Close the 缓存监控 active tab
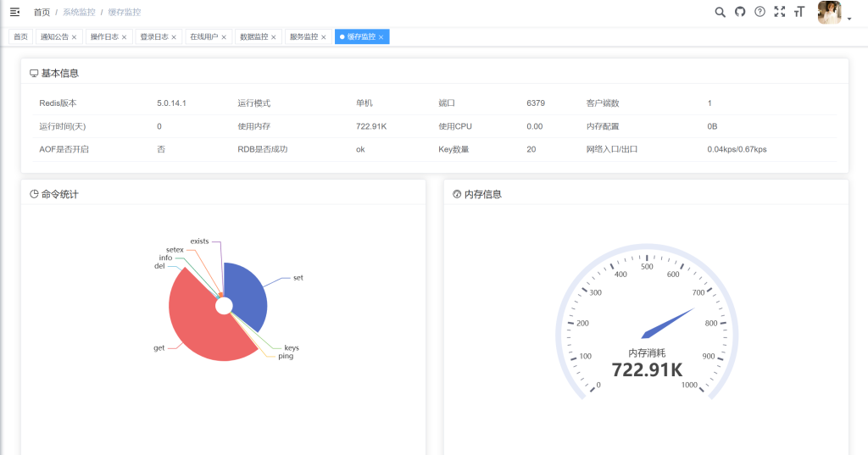Image resolution: width=868 pixels, height=455 pixels. [381, 37]
